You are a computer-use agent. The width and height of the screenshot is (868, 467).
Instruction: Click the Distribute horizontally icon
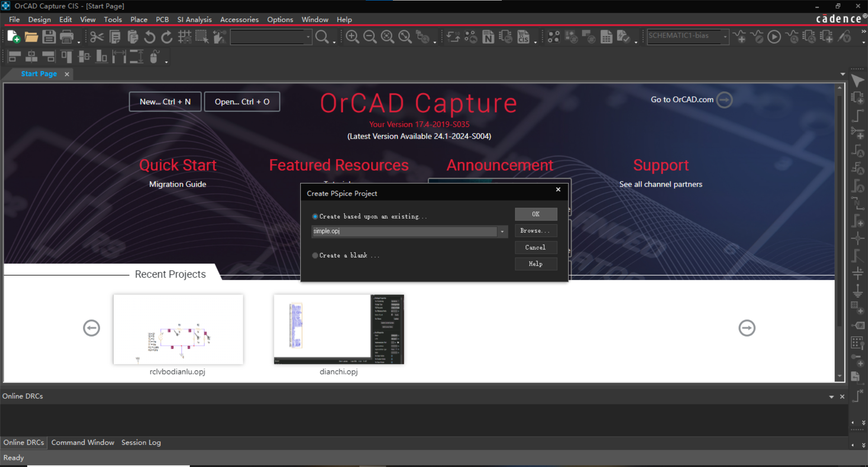pos(119,56)
